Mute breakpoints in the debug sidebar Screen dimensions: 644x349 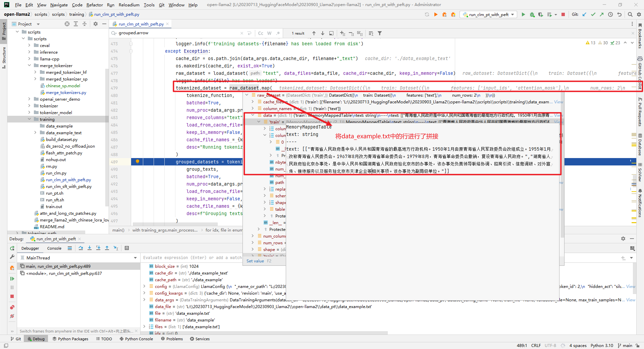pos(12,316)
